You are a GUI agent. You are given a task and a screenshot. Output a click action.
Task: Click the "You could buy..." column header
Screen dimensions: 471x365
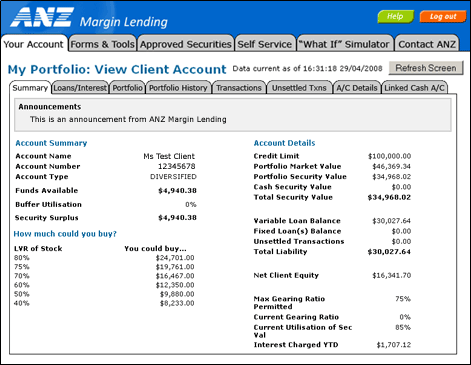pyautogui.click(x=155, y=249)
